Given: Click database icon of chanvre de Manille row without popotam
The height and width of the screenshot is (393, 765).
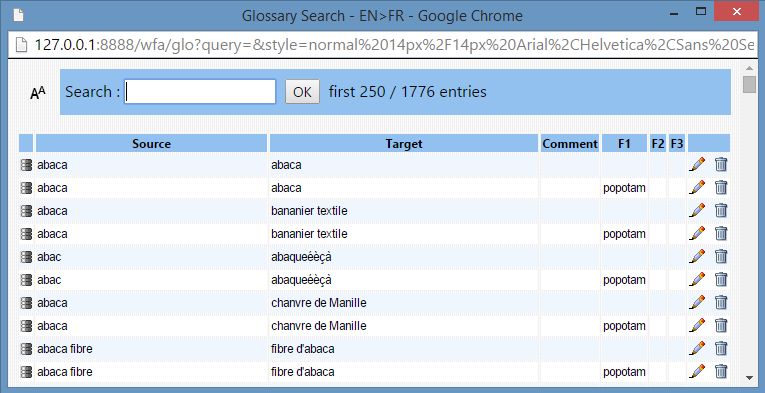Looking at the screenshot, I should 26,303.
